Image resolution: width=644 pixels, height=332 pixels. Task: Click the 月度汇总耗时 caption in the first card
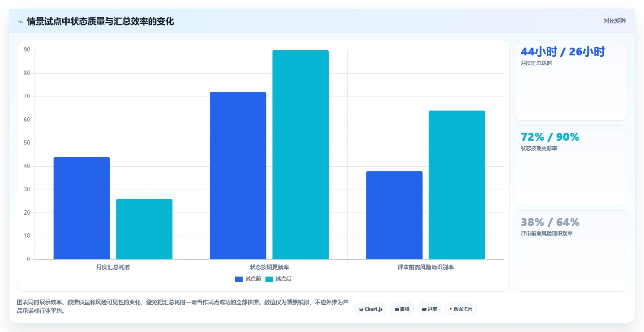click(x=536, y=63)
